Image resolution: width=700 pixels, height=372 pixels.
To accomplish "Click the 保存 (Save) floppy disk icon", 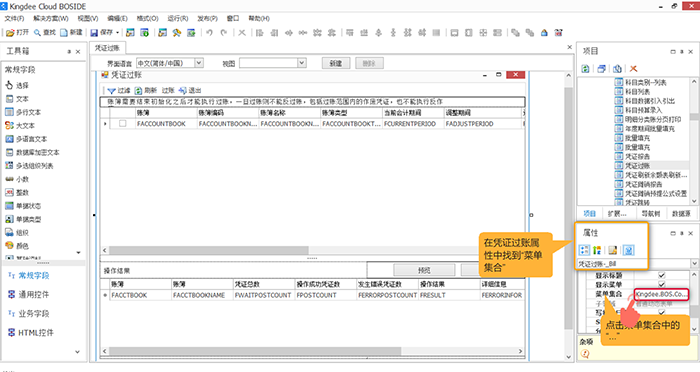I will pyautogui.click(x=94, y=33).
